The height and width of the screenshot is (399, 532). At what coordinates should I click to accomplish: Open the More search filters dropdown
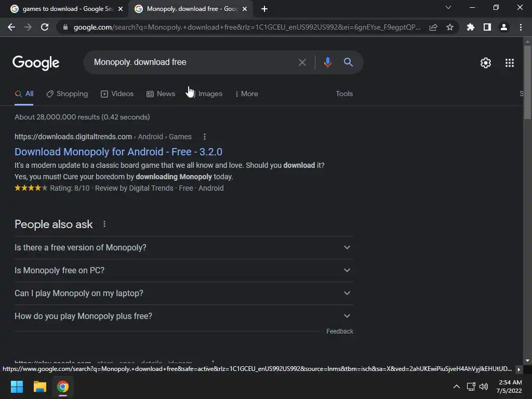(x=246, y=94)
